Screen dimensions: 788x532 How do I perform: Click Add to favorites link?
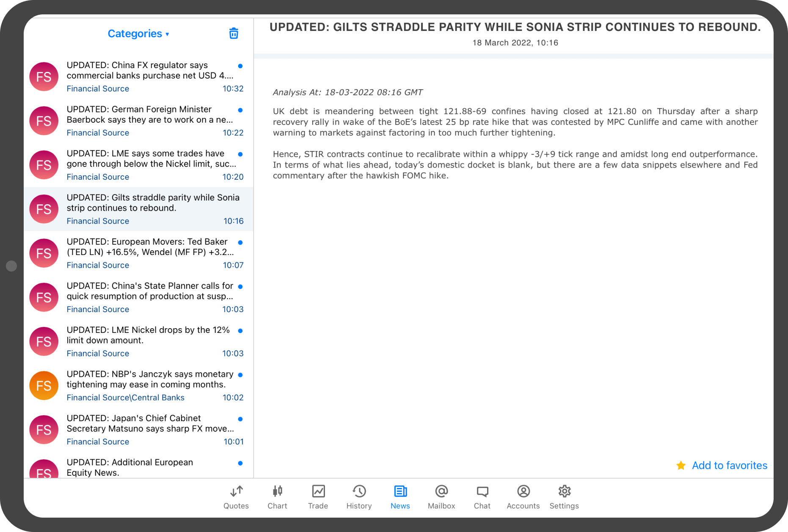[729, 466]
